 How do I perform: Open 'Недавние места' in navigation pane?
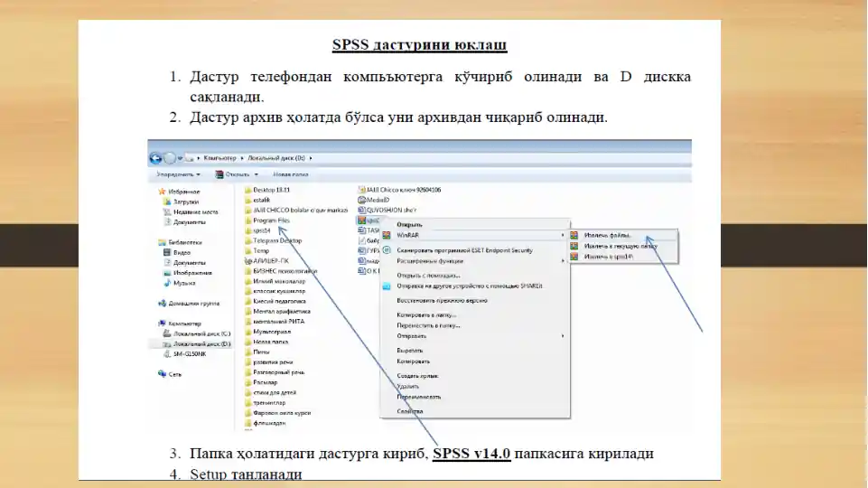tap(195, 212)
